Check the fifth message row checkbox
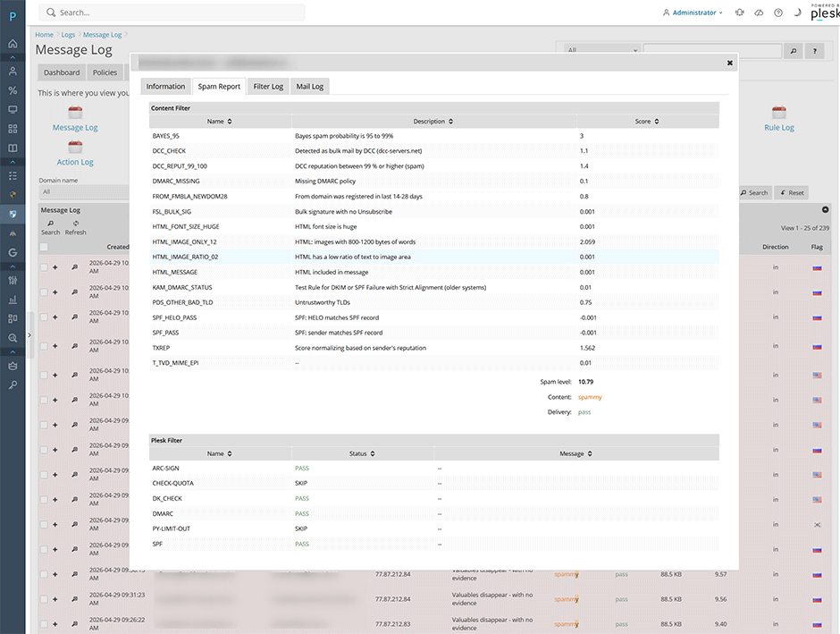This screenshot has width=840, height=634. coord(44,375)
